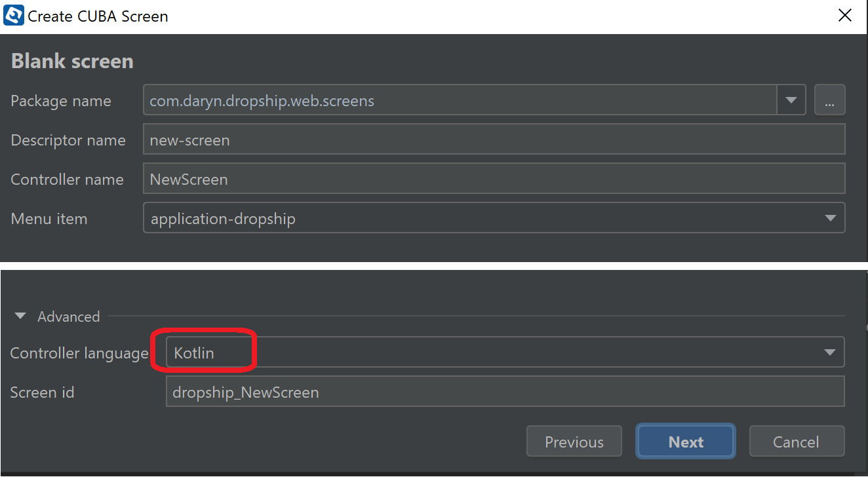
Task: Click the Package name label
Action: click(x=61, y=101)
